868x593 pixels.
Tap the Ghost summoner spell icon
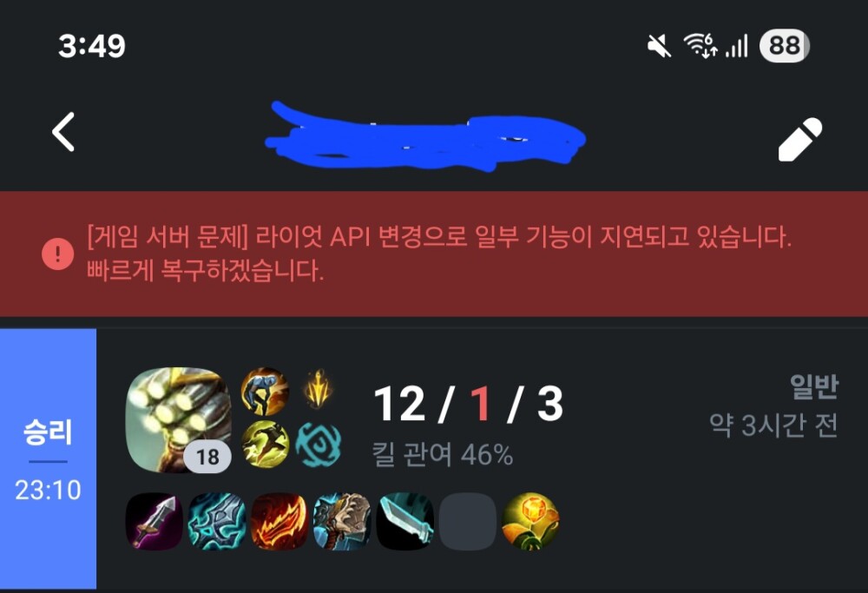point(265,391)
